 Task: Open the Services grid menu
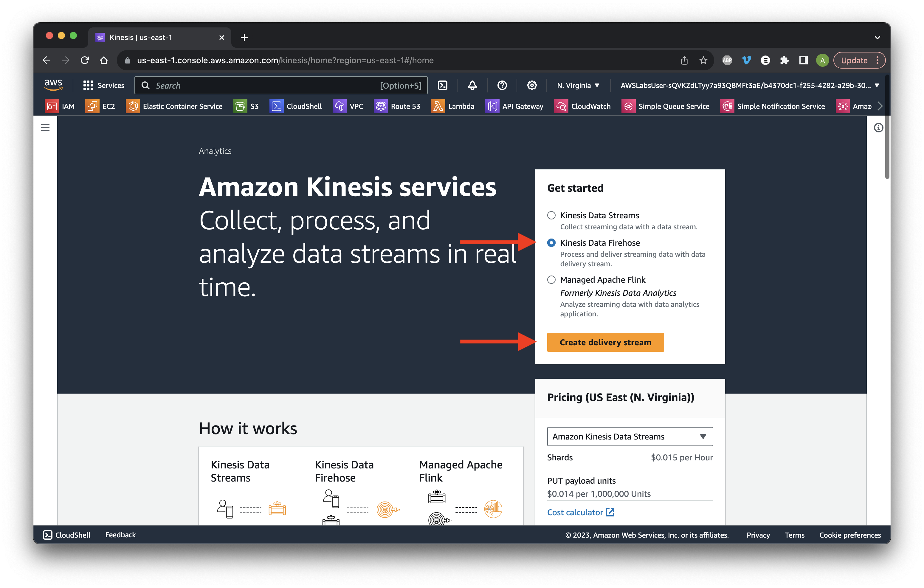click(x=104, y=85)
